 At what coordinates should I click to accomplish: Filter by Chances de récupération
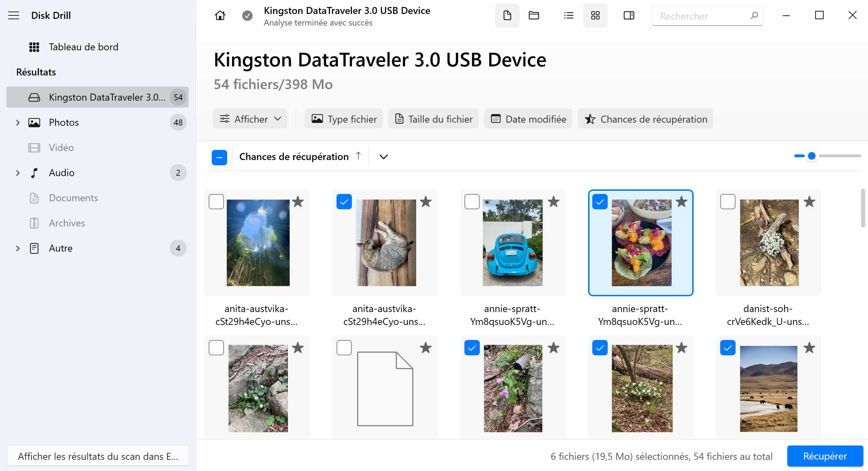click(645, 119)
